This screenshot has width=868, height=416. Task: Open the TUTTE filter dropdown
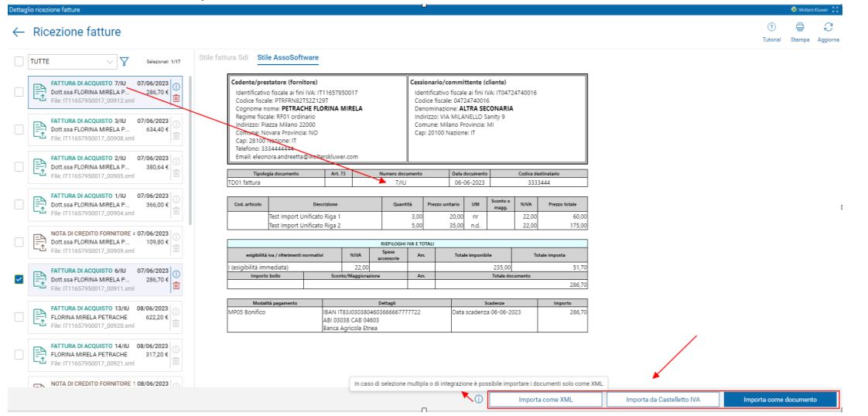[x=73, y=61]
